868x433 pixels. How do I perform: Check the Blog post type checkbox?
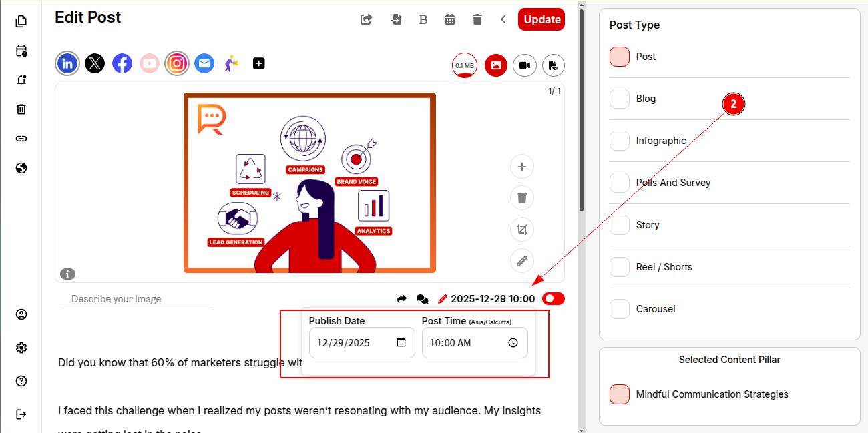pyautogui.click(x=620, y=99)
